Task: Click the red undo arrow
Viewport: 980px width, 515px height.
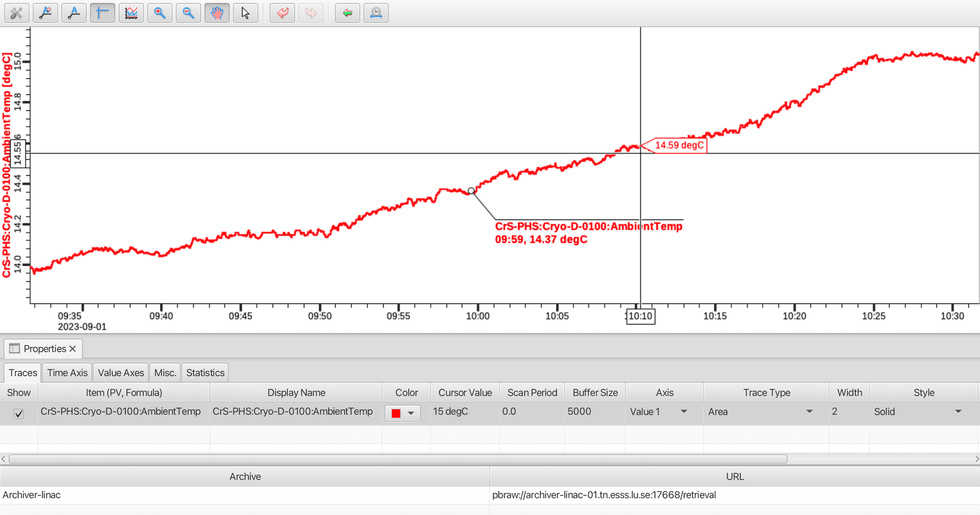Action: pos(282,13)
